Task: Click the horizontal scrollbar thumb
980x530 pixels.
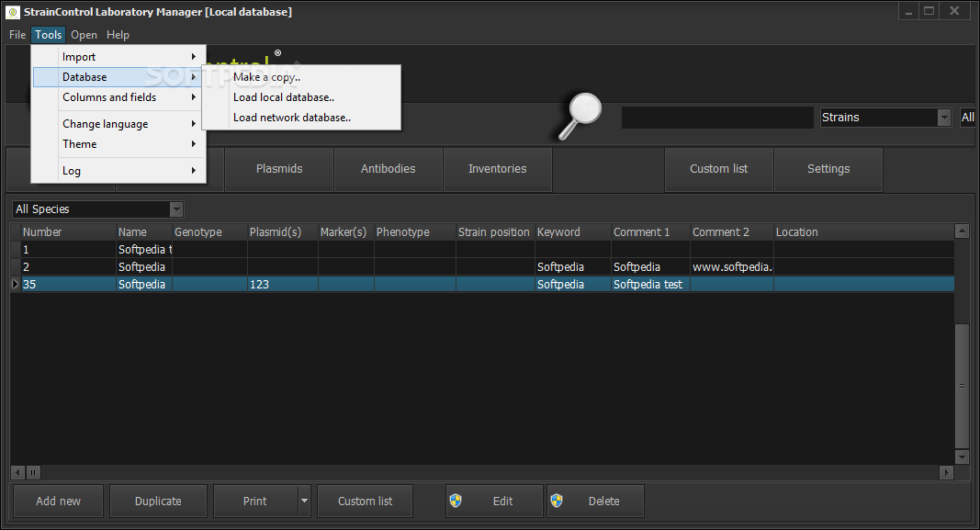Action: click(x=33, y=472)
